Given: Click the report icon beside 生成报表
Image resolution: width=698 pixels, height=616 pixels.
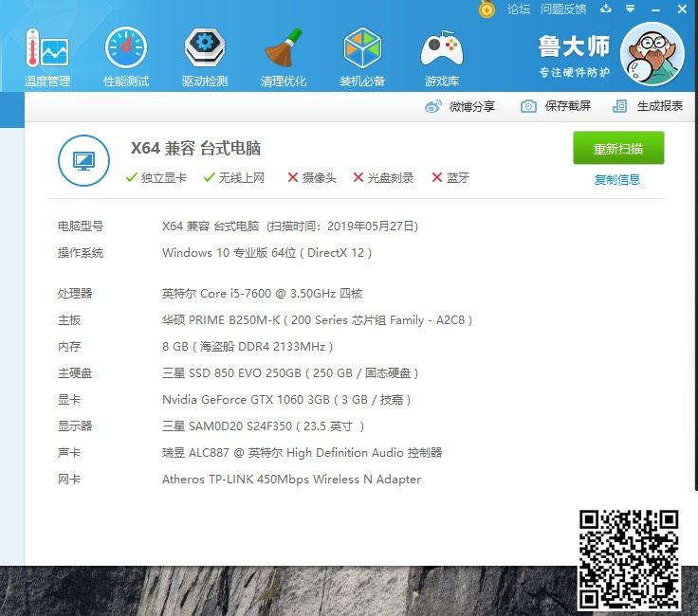Looking at the screenshot, I should click(619, 106).
